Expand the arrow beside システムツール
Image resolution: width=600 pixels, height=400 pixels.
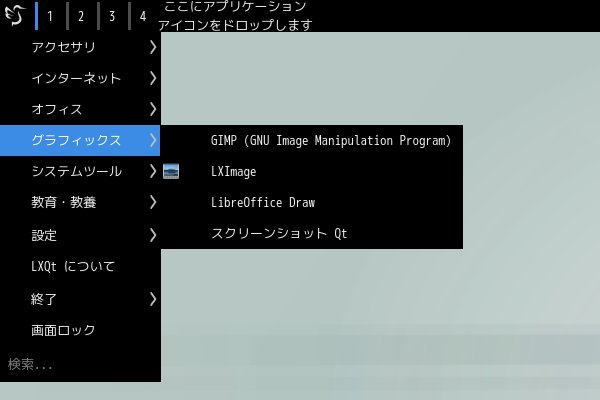[x=153, y=171]
